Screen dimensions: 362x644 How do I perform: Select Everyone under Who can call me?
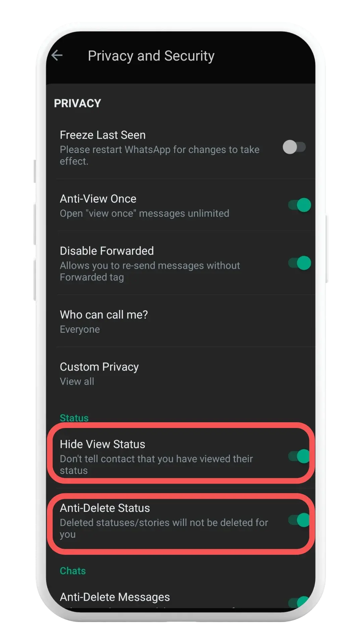coord(80,329)
